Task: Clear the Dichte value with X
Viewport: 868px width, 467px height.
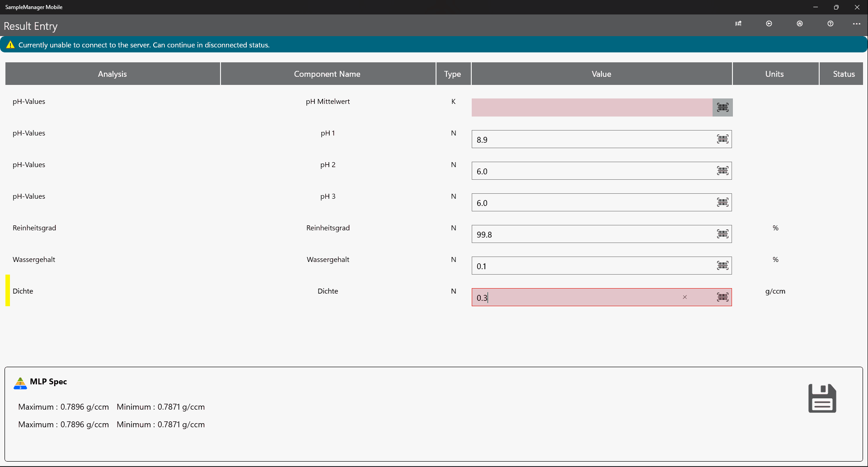Action: click(x=685, y=297)
